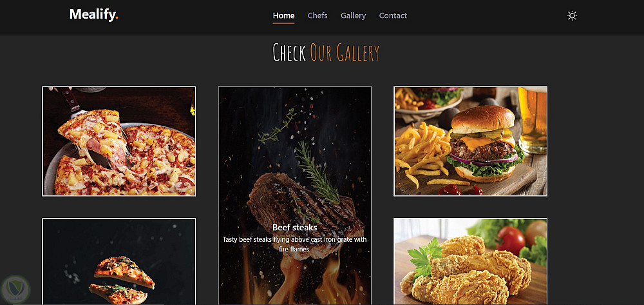Image resolution: width=644 pixels, height=305 pixels.
Task: Click the Beef steaks caption title
Action: [x=294, y=228]
